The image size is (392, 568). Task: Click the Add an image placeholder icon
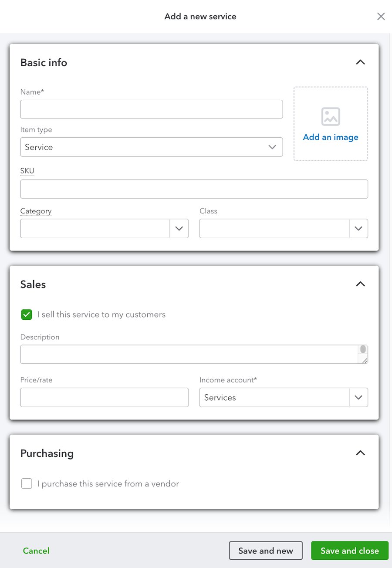click(x=330, y=116)
